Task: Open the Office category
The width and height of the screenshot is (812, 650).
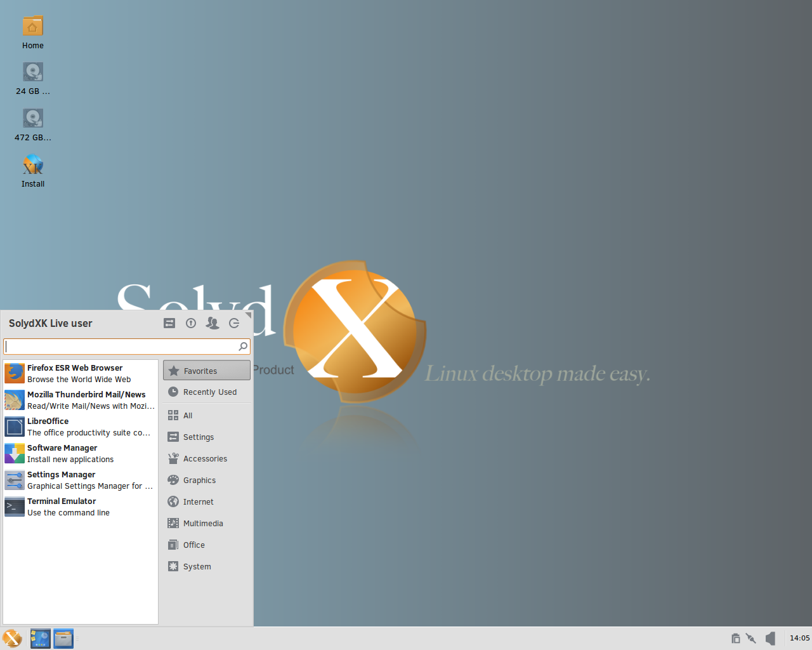Action: [x=207, y=545]
